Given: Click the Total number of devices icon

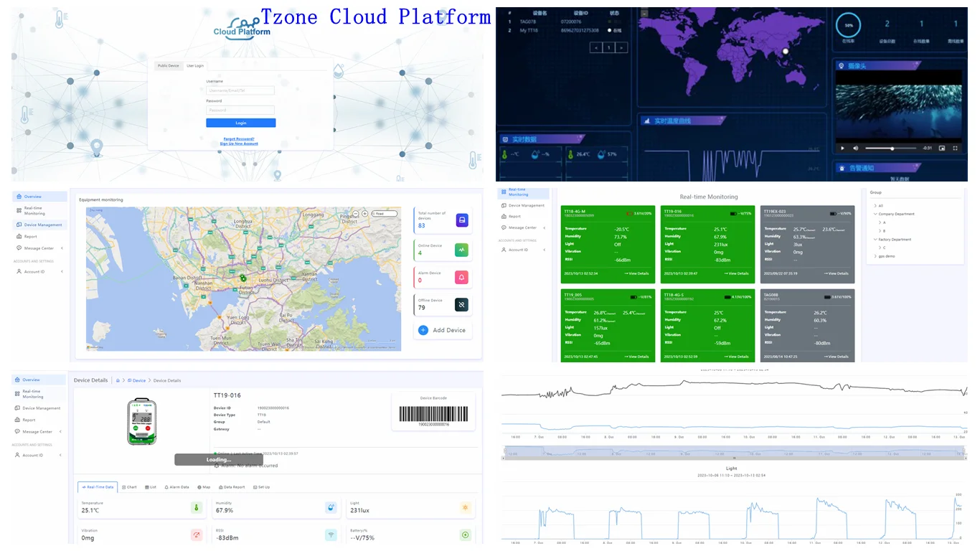Looking at the screenshot, I should (x=463, y=220).
